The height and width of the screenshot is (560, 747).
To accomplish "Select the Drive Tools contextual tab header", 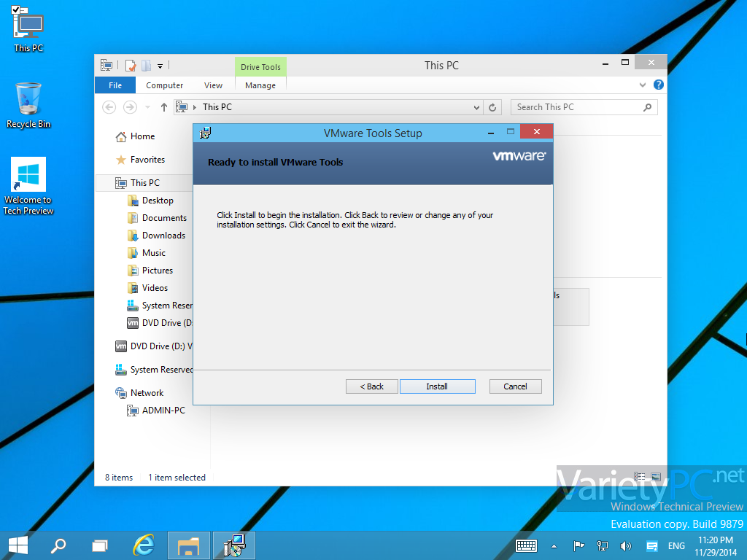I will (260, 66).
